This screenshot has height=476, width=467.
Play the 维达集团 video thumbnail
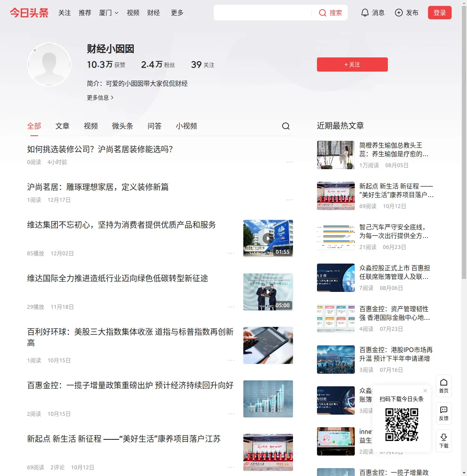point(268,238)
